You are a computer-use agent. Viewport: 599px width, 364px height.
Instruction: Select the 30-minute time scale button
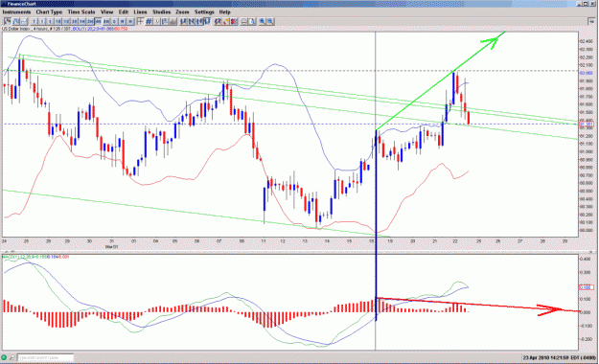click(x=74, y=22)
